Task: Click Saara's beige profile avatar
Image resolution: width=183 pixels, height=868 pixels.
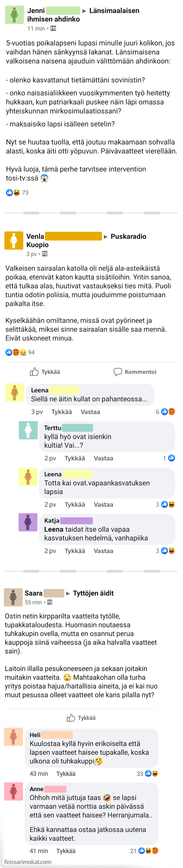Action: 13,597
